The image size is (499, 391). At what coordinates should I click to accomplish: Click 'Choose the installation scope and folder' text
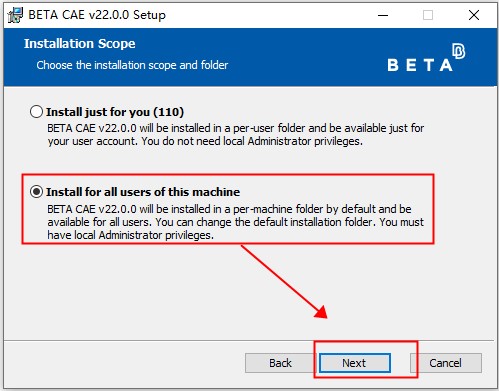[132, 65]
